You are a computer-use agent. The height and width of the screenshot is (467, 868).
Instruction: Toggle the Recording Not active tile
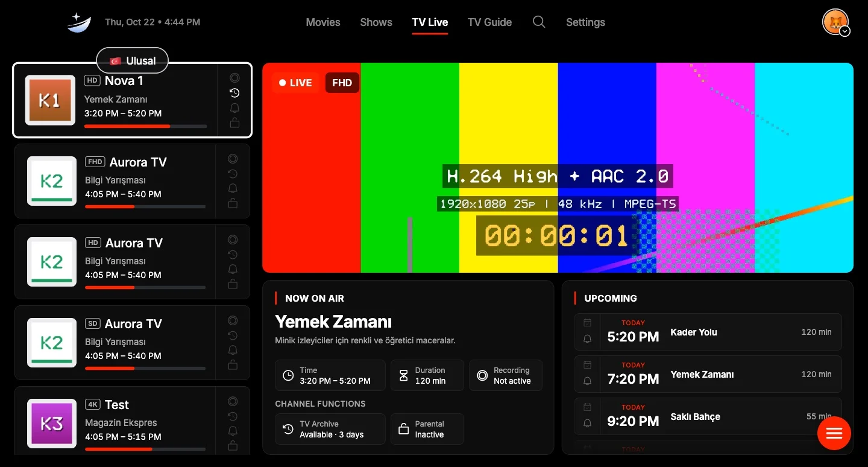[x=506, y=375]
